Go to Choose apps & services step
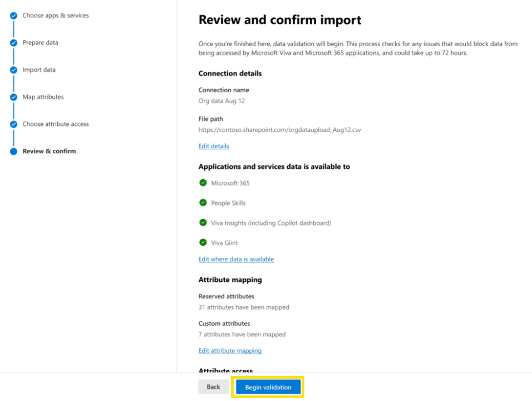This screenshot has width=532, height=401. click(55, 16)
